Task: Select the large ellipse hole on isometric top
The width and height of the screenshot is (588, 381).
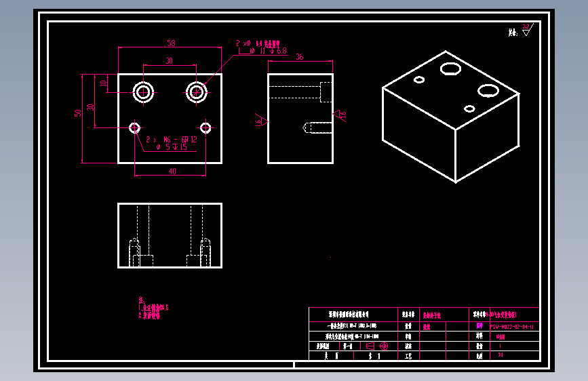Action: [450, 69]
